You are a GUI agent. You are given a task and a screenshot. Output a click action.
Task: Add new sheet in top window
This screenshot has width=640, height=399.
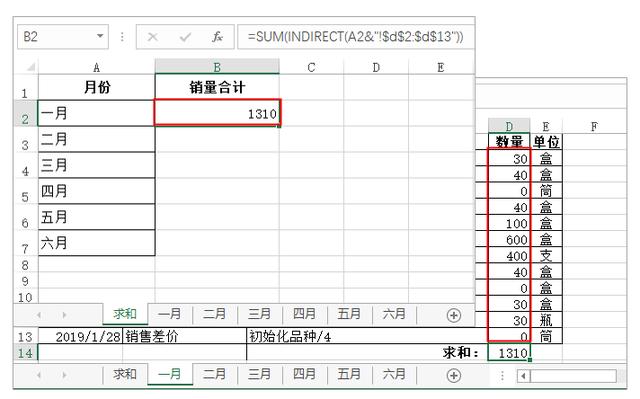(x=454, y=315)
